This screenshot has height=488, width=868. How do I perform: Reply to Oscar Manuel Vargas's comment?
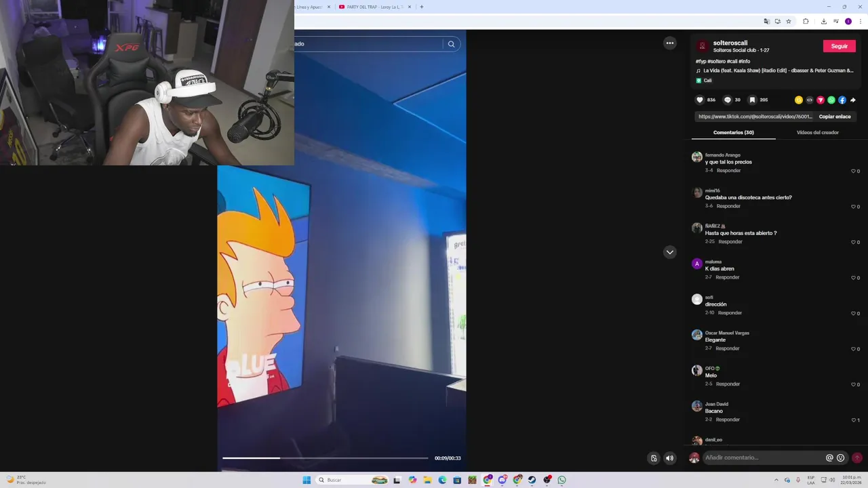(x=727, y=348)
